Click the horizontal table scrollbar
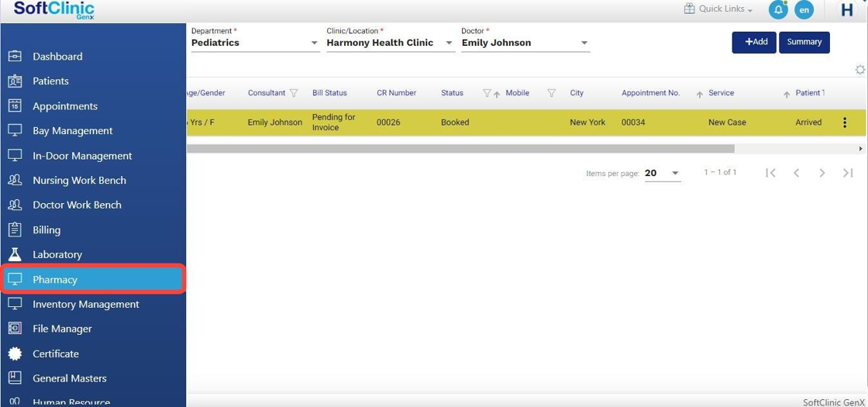Image resolution: width=868 pixels, height=407 pixels. point(460,148)
